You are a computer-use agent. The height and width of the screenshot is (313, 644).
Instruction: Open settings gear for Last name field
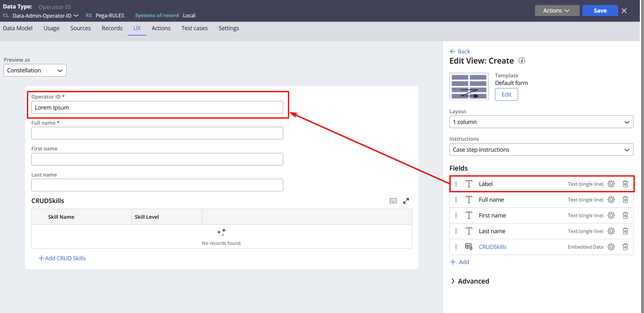coord(611,231)
